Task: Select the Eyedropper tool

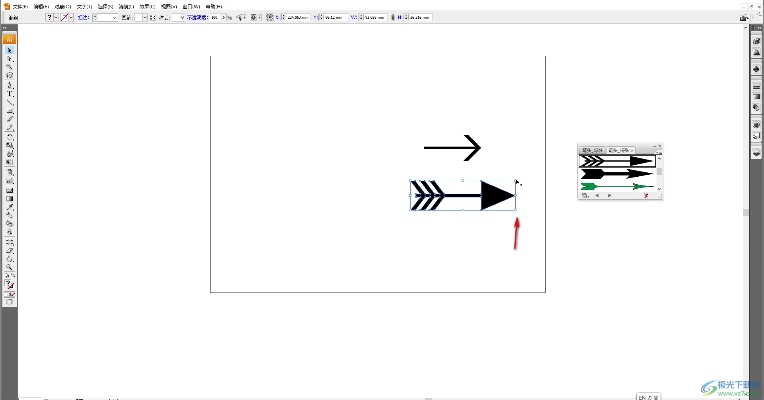Action: (x=9, y=207)
